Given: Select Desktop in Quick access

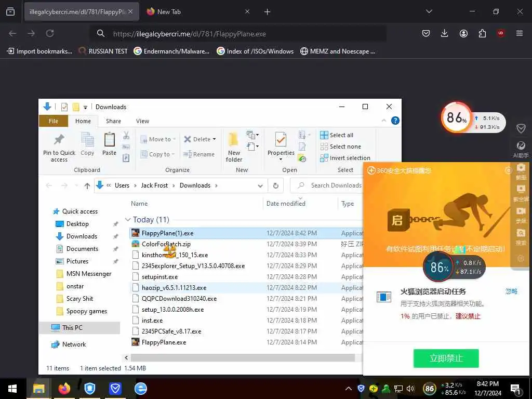Looking at the screenshot, I should pyautogui.click(x=77, y=224).
